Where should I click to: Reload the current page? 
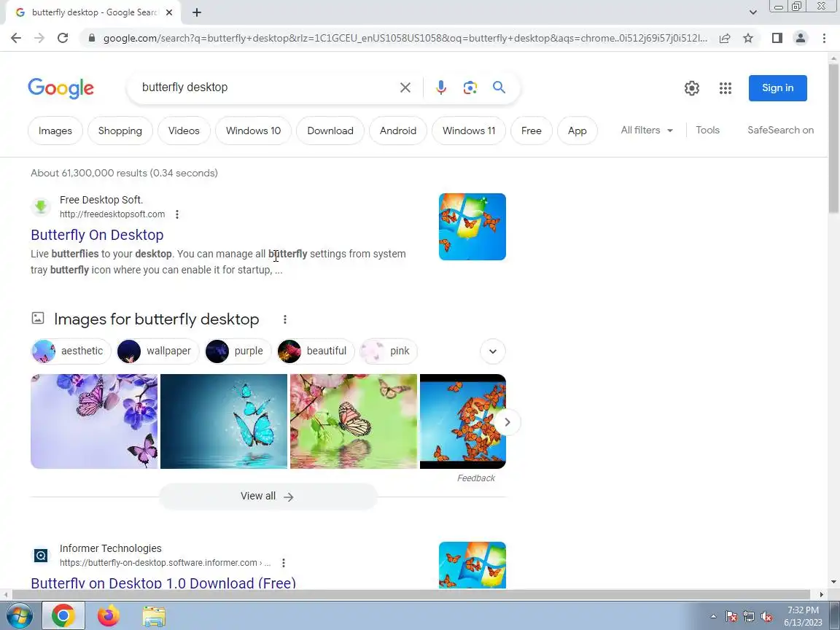(63, 38)
